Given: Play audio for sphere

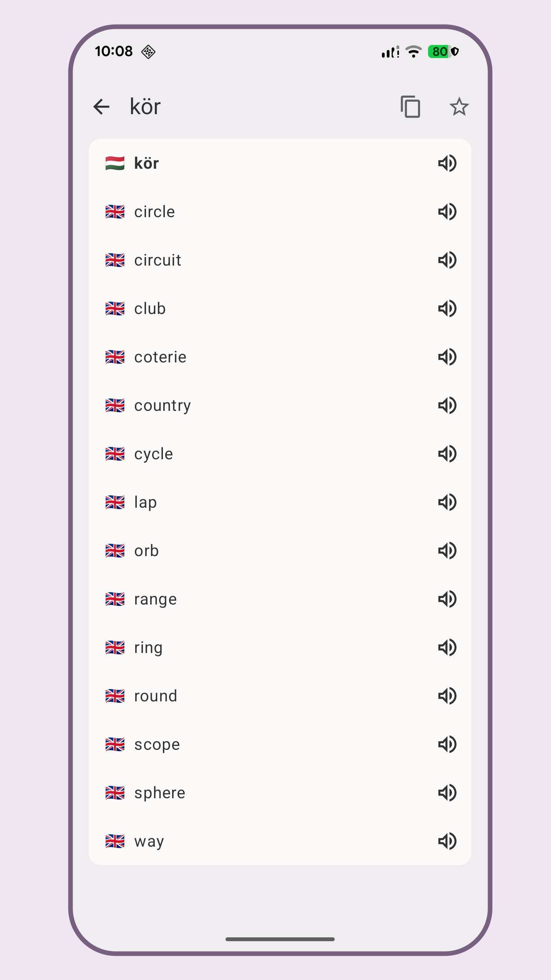Looking at the screenshot, I should pyautogui.click(x=447, y=793).
